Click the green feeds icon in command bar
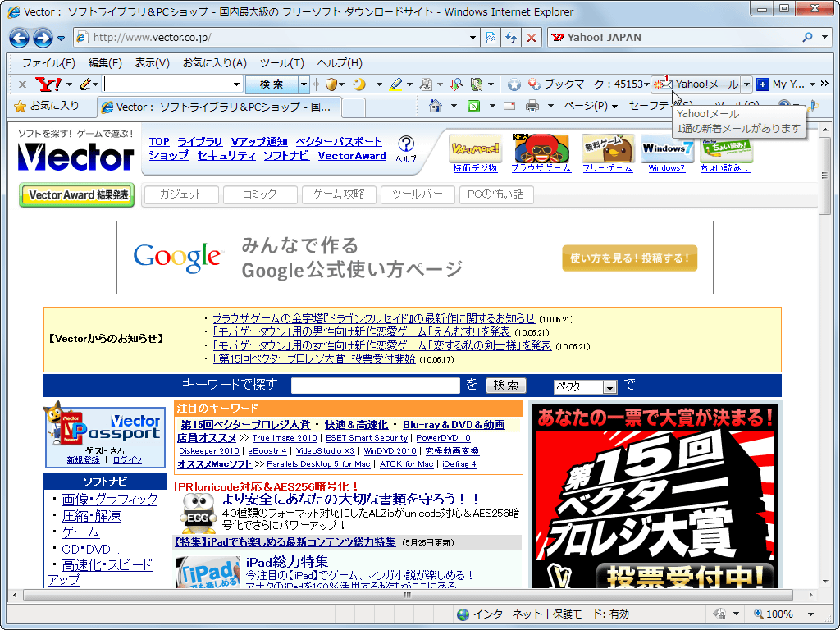Screen dimensions: 840x630 [x=473, y=106]
